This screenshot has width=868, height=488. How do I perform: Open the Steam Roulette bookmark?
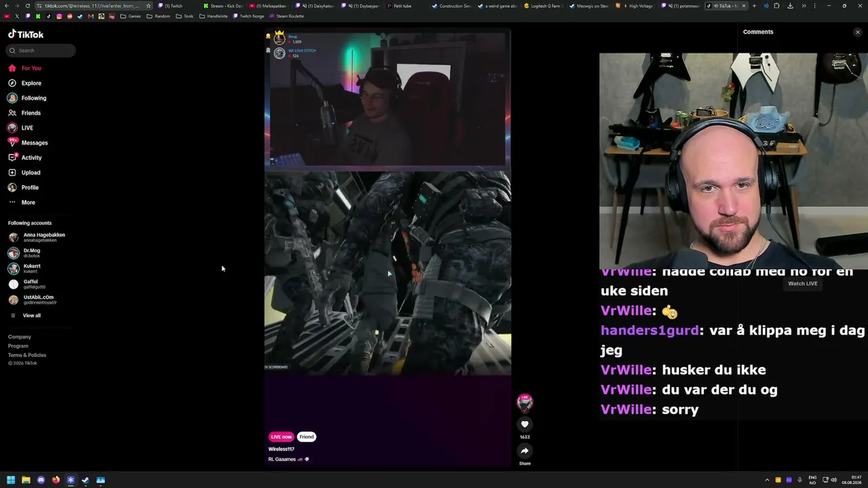pos(287,16)
